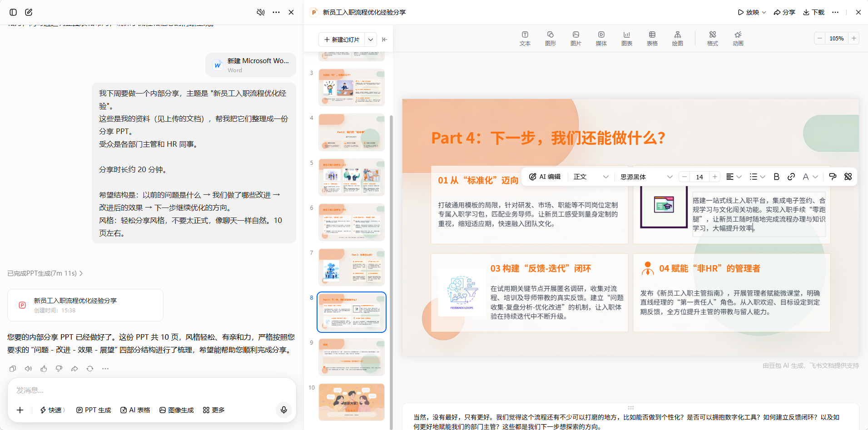Open the text alignment dropdown

pos(734,177)
